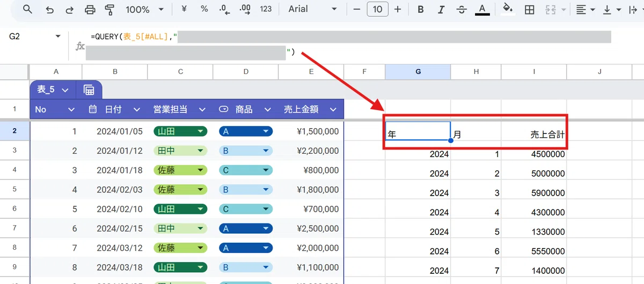Open the text color picker

(x=482, y=9)
